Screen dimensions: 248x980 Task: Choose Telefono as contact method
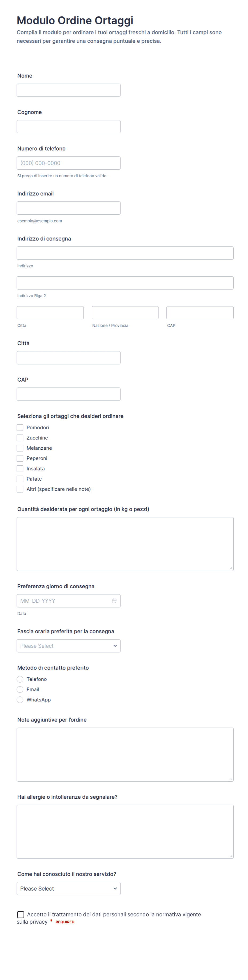(20, 679)
